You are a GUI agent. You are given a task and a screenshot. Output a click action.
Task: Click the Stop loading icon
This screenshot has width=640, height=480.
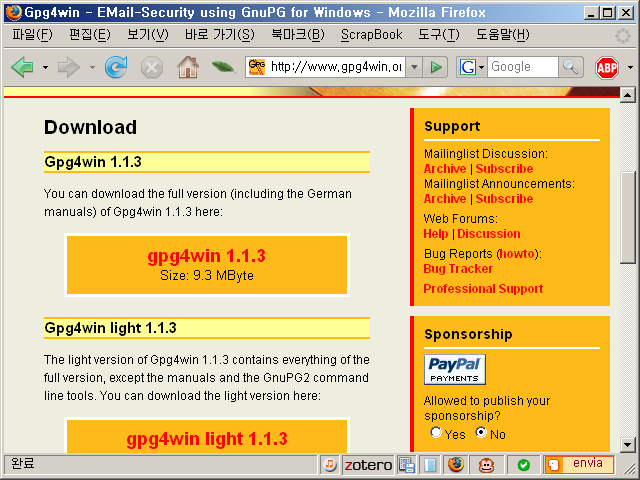(152, 67)
